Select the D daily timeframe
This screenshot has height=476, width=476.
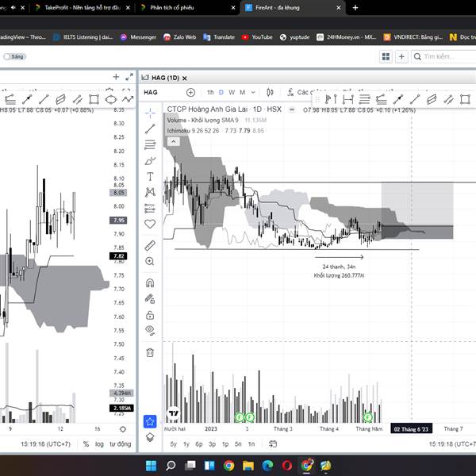[x=221, y=92]
